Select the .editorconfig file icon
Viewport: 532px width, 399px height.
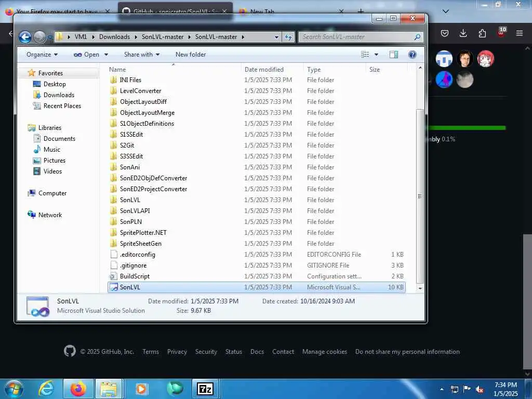click(114, 255)
